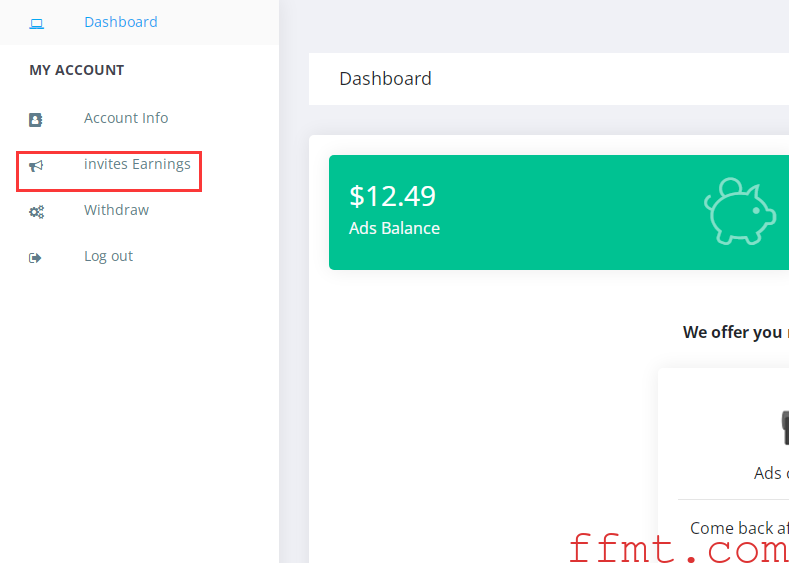Click the red ffmt.com watermark text
This screenshot has width=789, height=563.
[x=679, y=548]
